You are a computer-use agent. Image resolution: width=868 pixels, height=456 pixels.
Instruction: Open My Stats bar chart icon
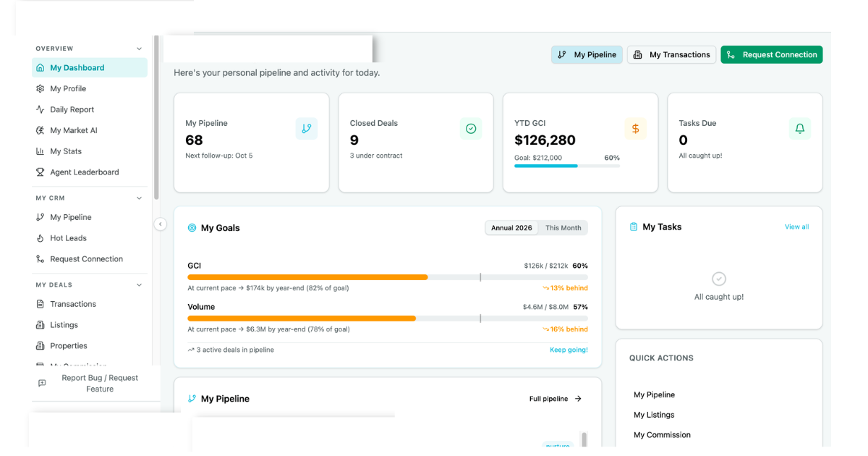41,152
